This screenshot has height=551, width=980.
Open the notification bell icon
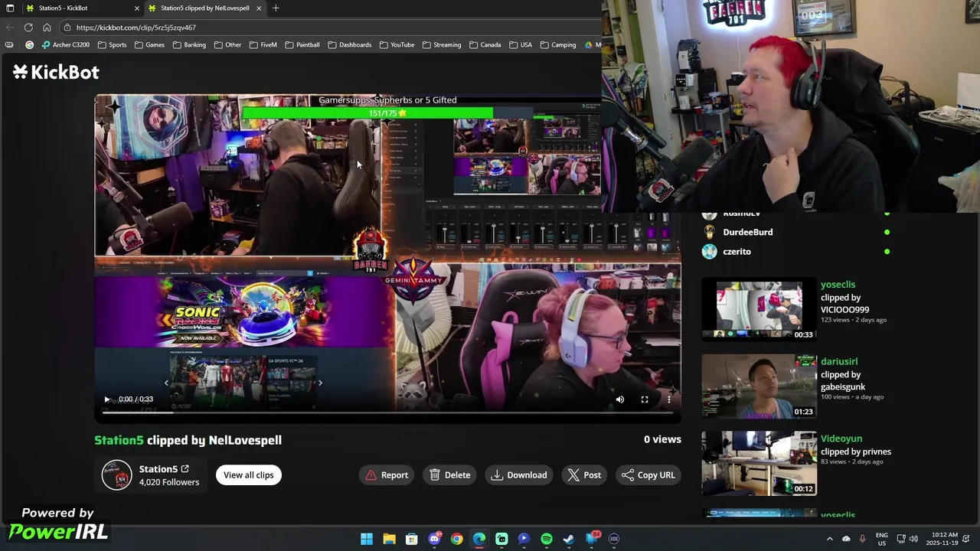[966, 539]
